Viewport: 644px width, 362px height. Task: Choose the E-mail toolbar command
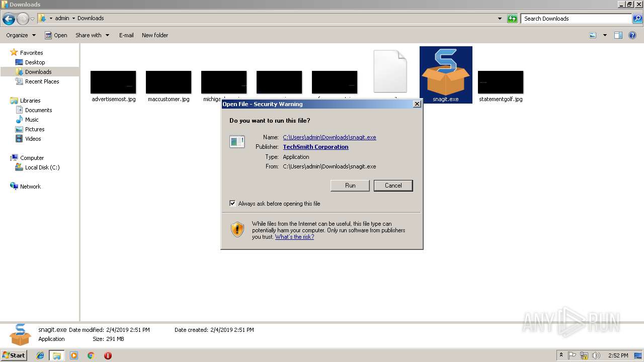coord(126,35)
